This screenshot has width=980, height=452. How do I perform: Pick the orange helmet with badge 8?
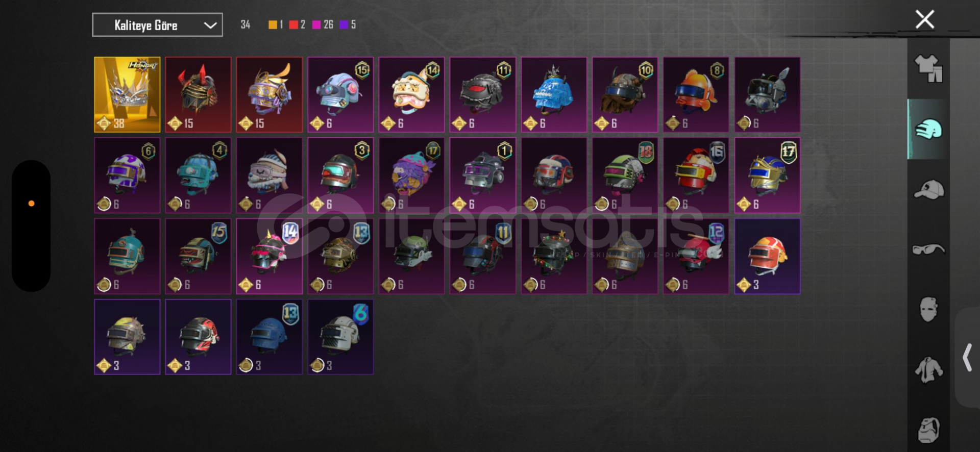[x=696, y=94]
